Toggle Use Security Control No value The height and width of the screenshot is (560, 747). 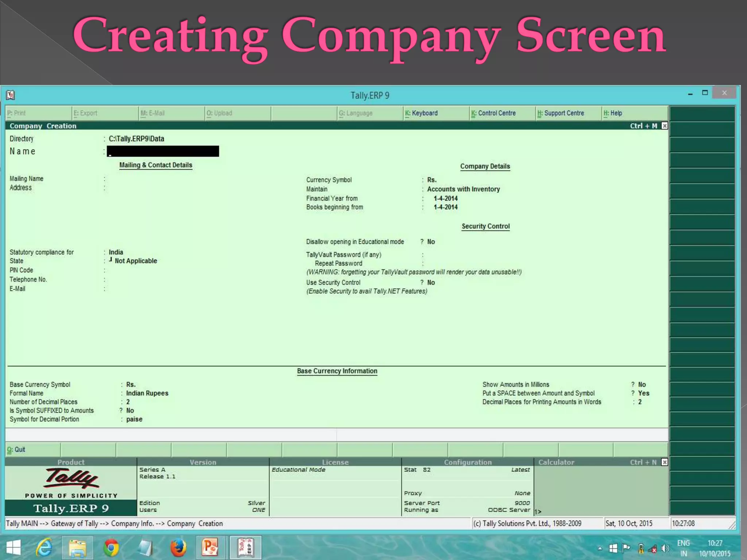click(431, 283)
